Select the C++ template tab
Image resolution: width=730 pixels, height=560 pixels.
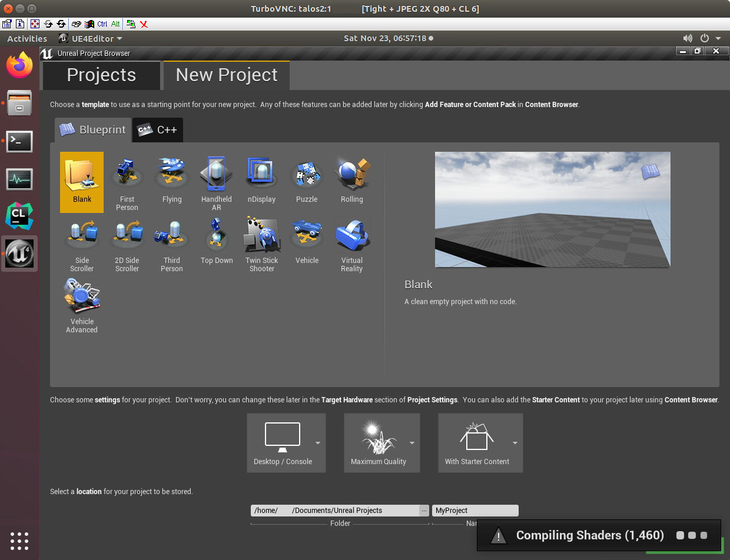click(157, 130)
